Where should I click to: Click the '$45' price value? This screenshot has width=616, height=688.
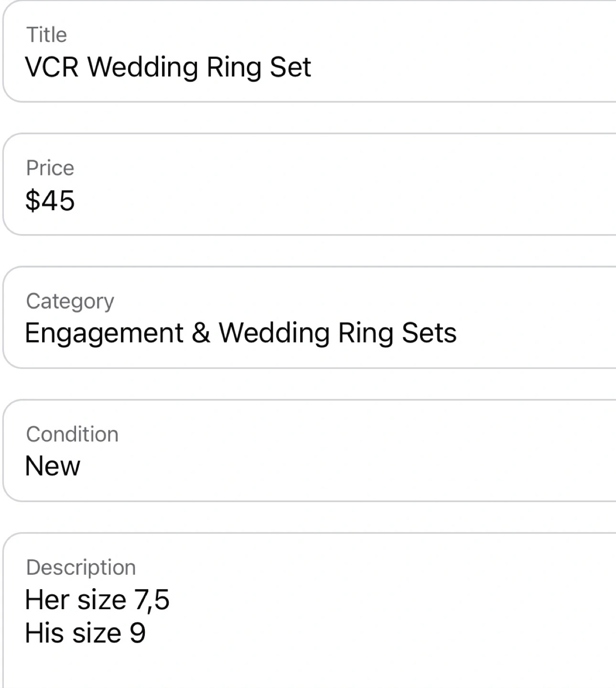50,200
